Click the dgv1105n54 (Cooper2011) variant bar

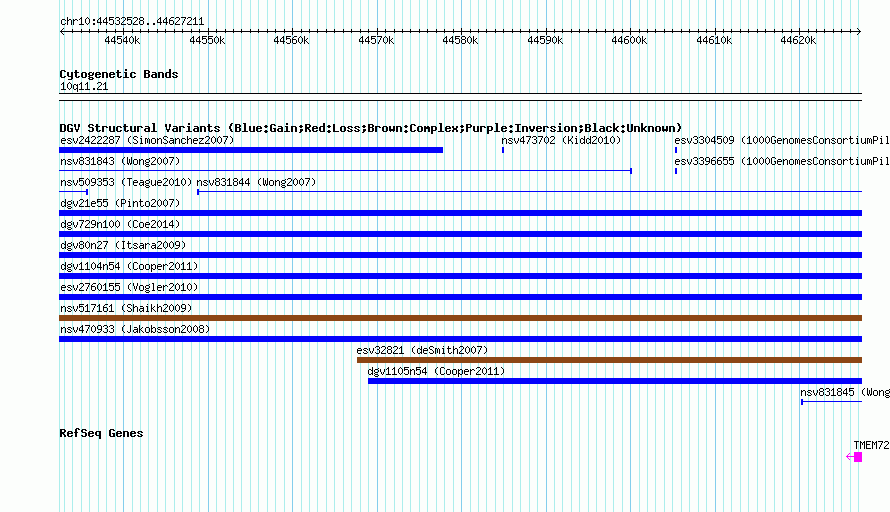click(615, 381)
